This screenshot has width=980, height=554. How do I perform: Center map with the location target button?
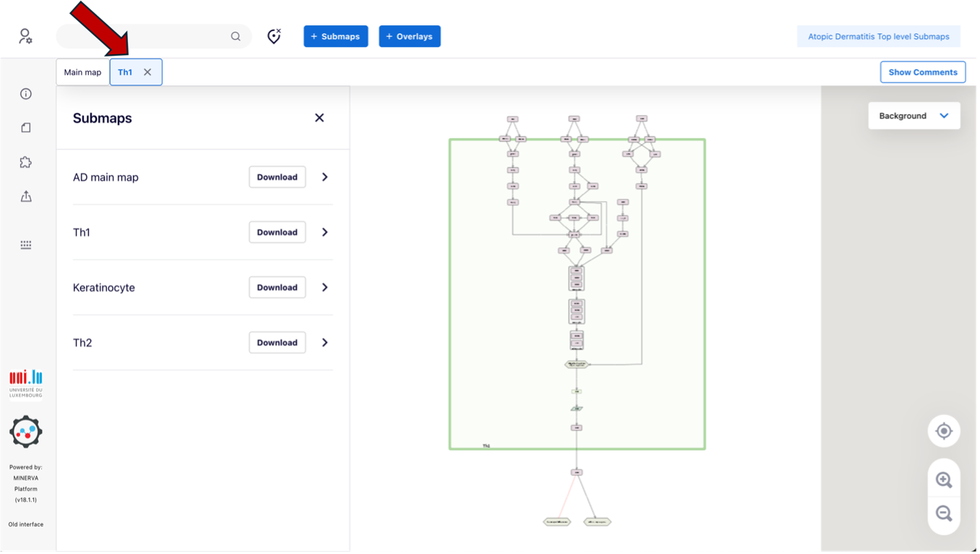pos(944,431)
